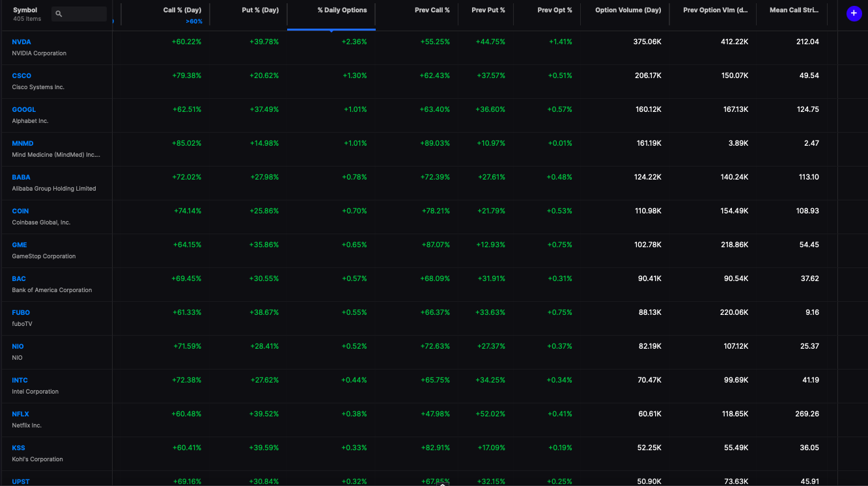Sort by % Daily Options column
Viewport: 868px width, 486px height.
[342, 10]
